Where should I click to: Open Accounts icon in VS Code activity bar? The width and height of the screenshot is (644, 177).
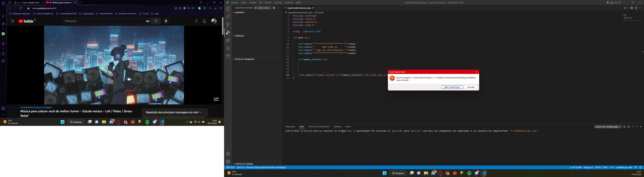coord(228,154)
